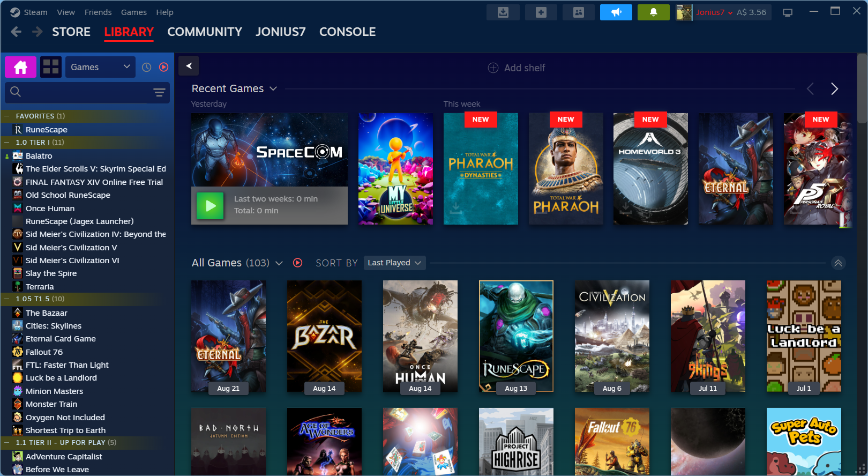Switch to the STORE tab

[71, 32]
